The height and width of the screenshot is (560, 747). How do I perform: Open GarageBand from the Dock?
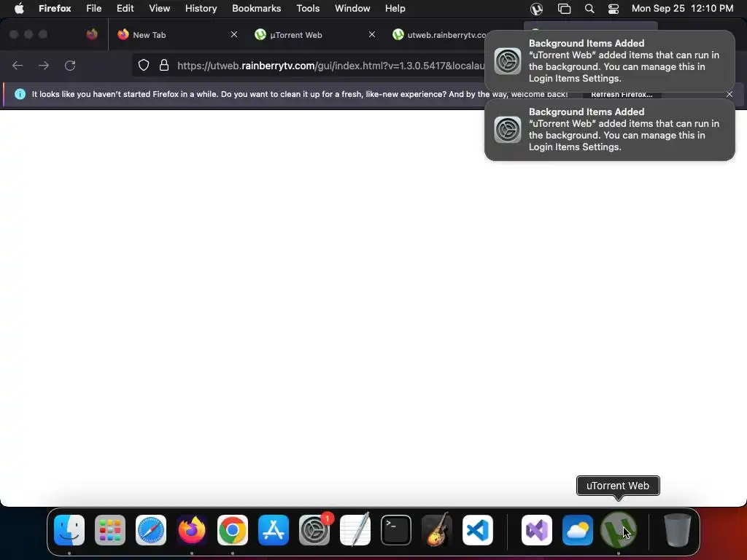click(437, 529)
